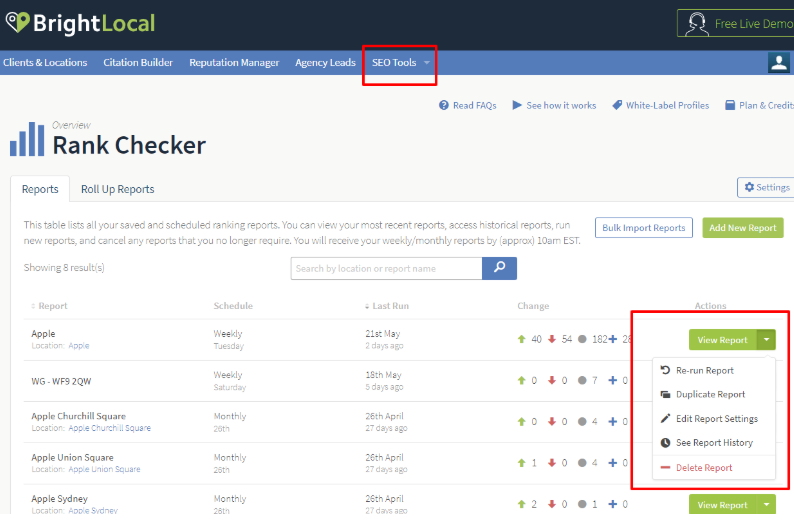Open the Settings button
The image size is (794, 530).
[x=767, y=187]
